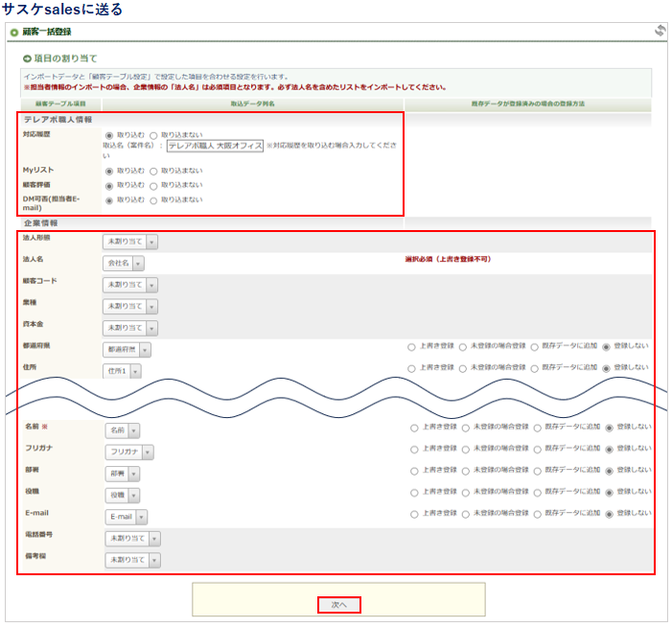Choose 既存データに追加 for フリガナ row
The height and width of the screenshot is (627, 672).
coord(538,450)
